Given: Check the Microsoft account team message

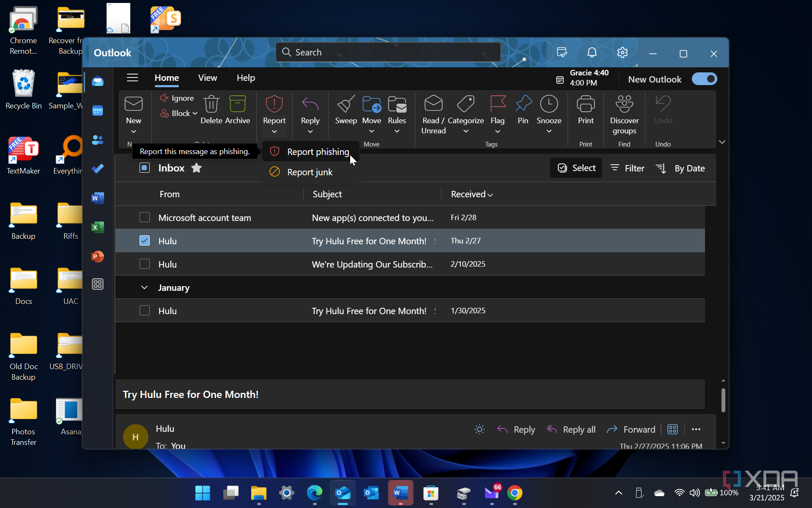Looking at the screenshot, I should coord(145,217).
